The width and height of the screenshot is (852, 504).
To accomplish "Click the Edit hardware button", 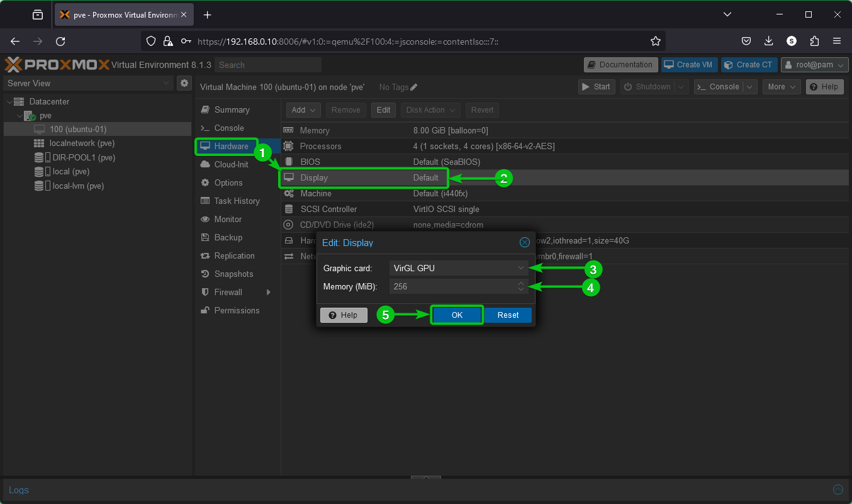I will (383, 110).
